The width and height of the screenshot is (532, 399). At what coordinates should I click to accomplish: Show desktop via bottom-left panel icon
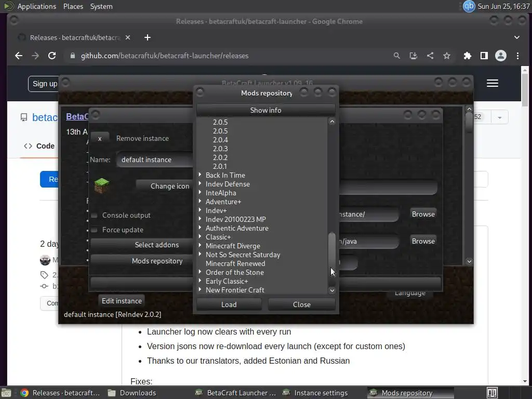[6, 393]
